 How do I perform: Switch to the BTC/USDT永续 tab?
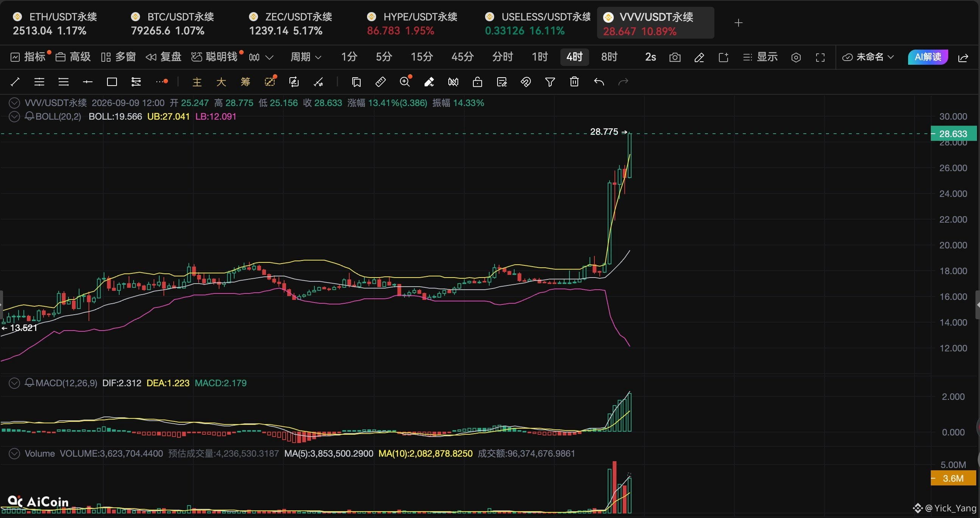[172, 23]
